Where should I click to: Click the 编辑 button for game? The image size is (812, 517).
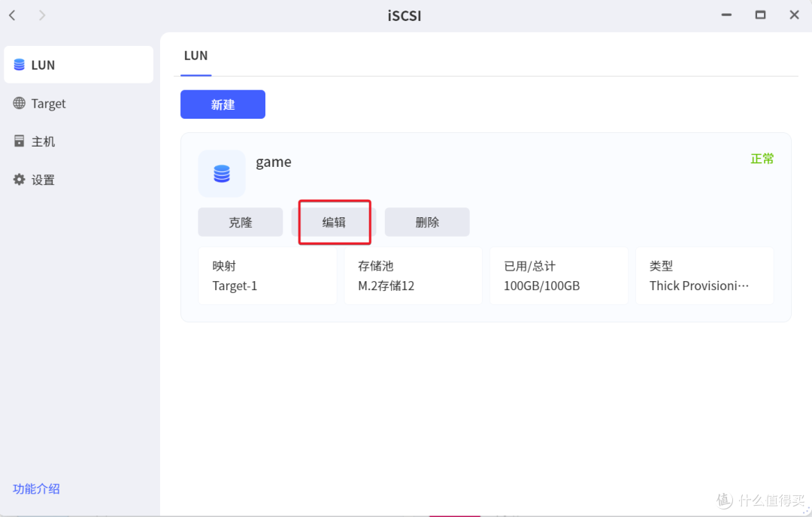click(x=334, y=222)
